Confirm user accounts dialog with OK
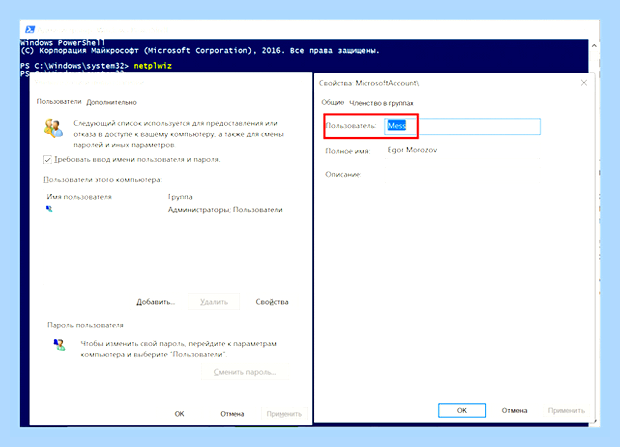 click(x=179, y=414)
